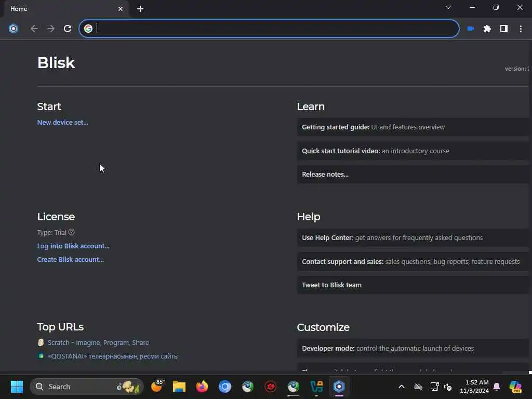Open a new tab with plus button

140,9
